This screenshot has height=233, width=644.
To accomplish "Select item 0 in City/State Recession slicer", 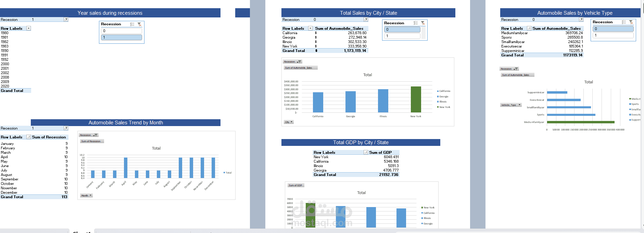I will (x=402, y=29).
